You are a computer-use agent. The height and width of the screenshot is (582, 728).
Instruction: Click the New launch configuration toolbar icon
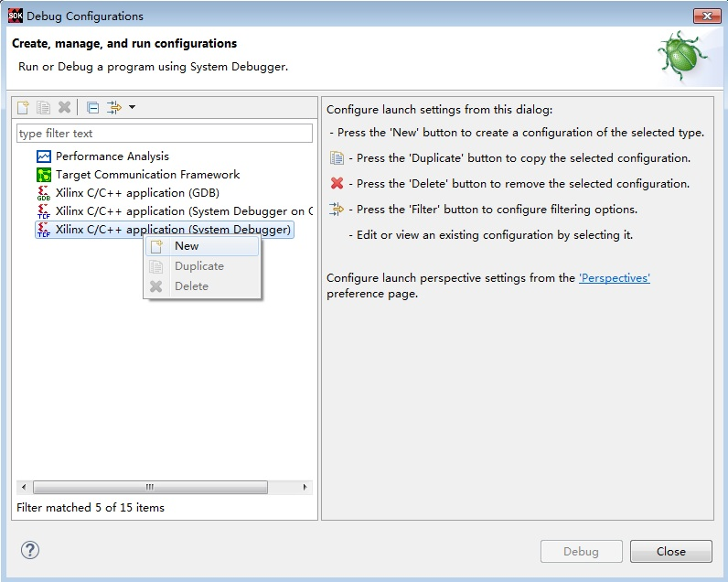(25, 108)
